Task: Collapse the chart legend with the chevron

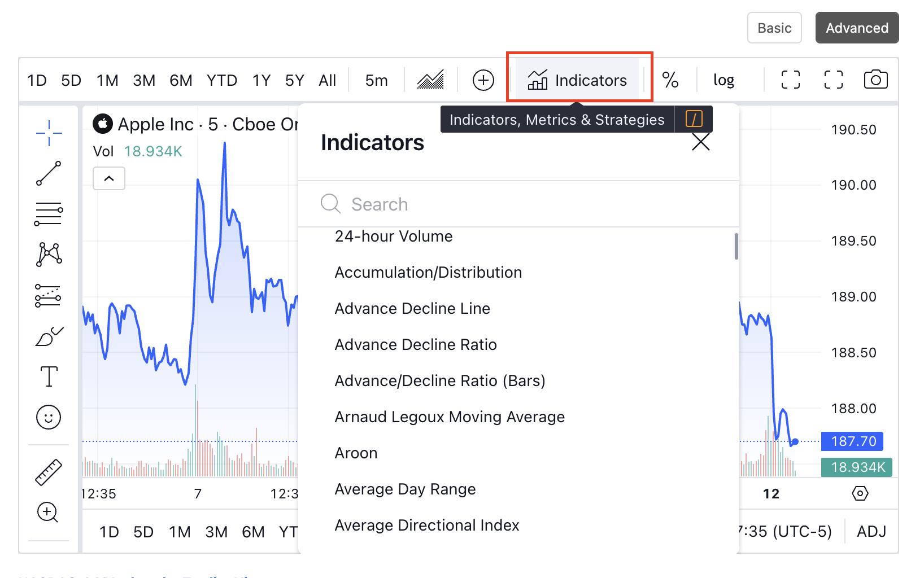Action: (x=108, y=178)
